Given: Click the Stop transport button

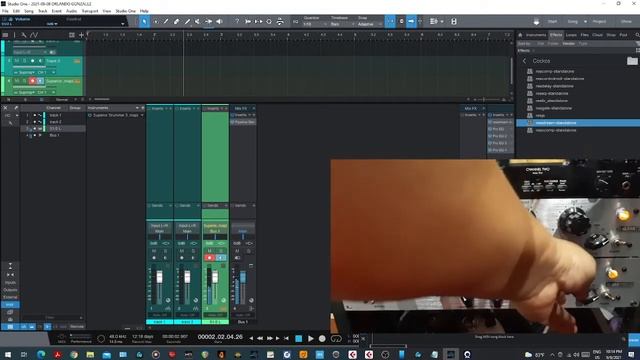Looking at the screenshot, I should click(x=298, y=338).
